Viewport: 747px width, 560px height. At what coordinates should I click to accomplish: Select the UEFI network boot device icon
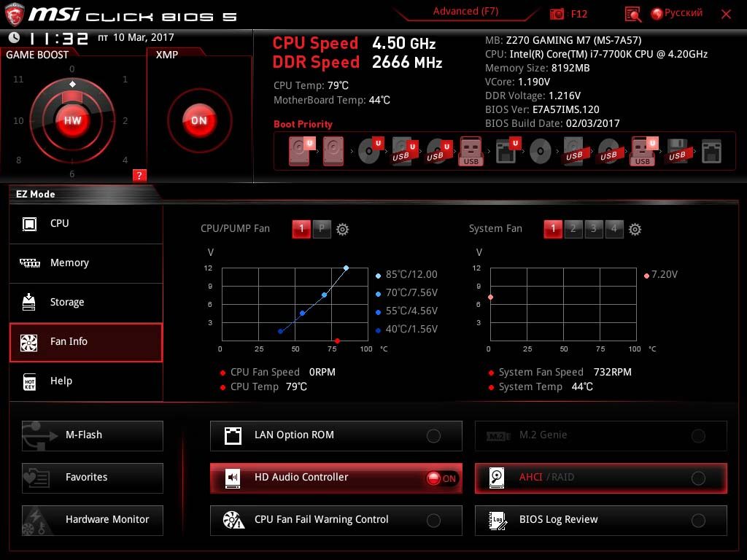[507, 151]
